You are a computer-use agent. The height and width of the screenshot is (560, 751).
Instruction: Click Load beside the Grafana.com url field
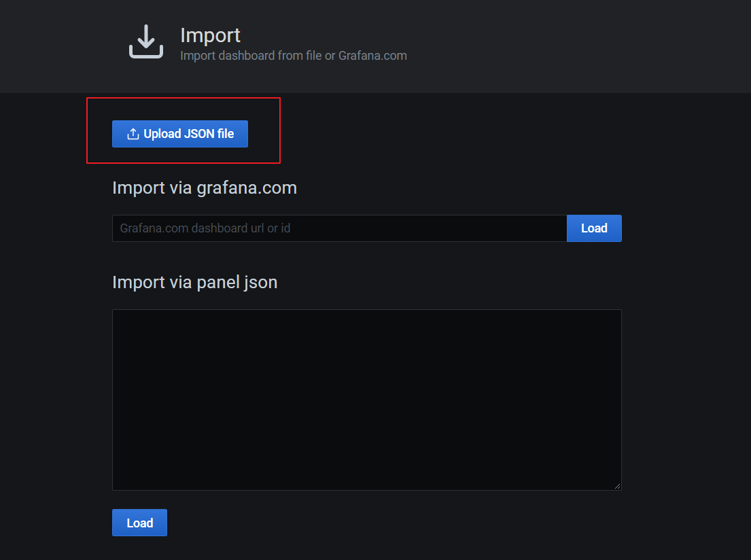coord(594,228)
